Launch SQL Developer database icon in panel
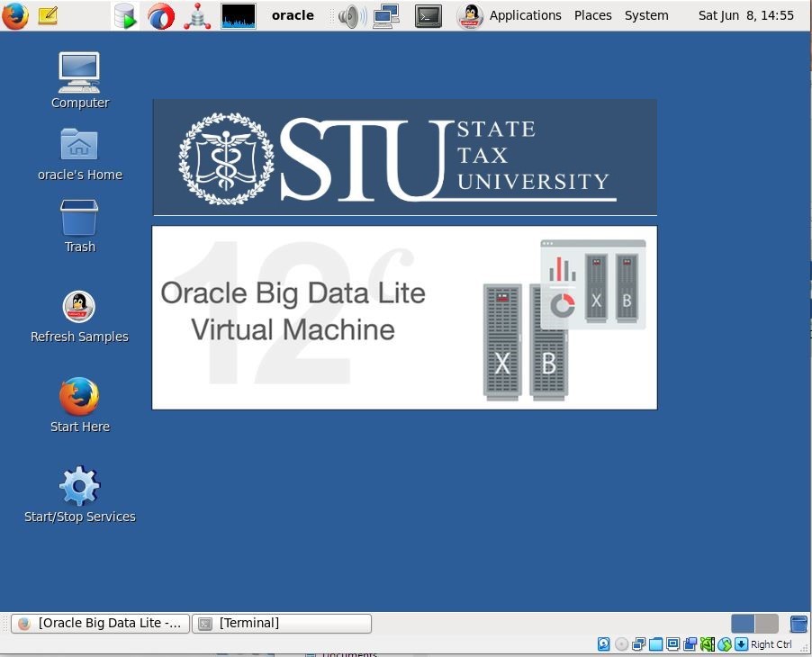 coord(125,15)
